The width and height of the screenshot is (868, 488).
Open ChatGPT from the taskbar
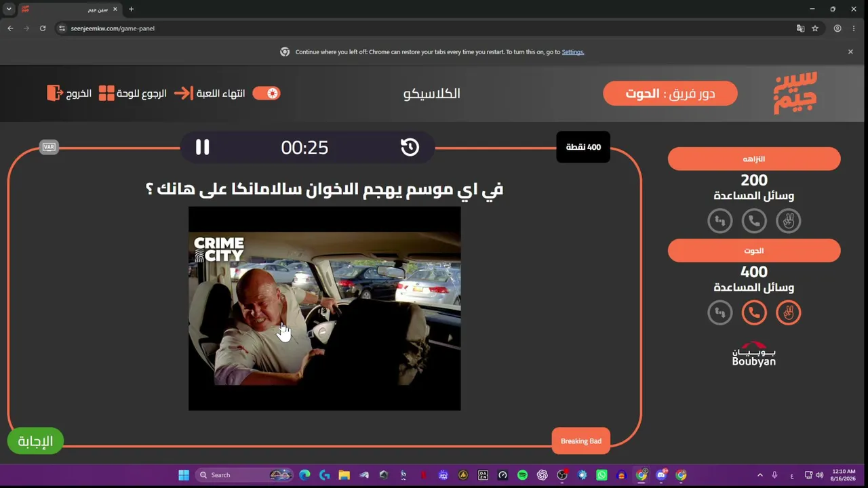[542, 475]
